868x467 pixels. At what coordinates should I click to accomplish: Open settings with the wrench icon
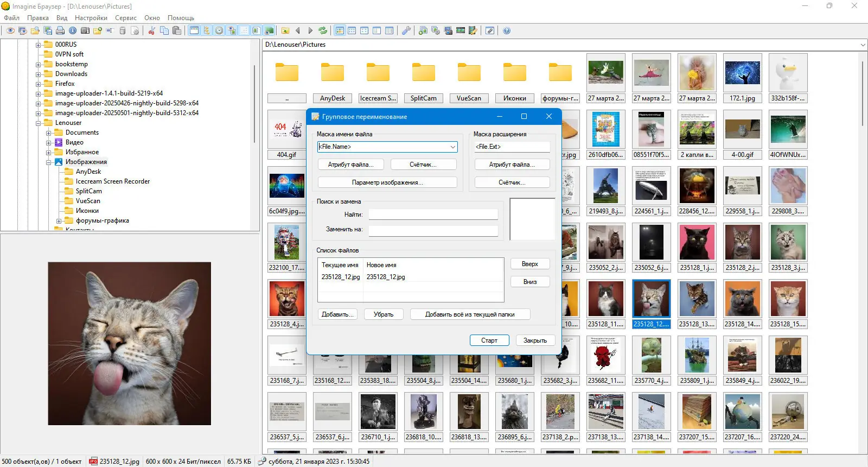(x=406, y=30)
